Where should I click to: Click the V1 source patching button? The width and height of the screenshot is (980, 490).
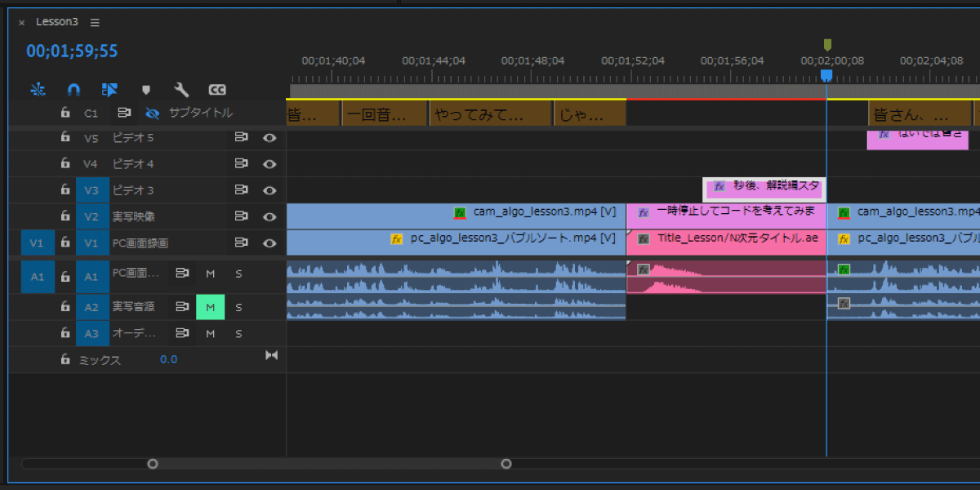click(x=38, y=243)
